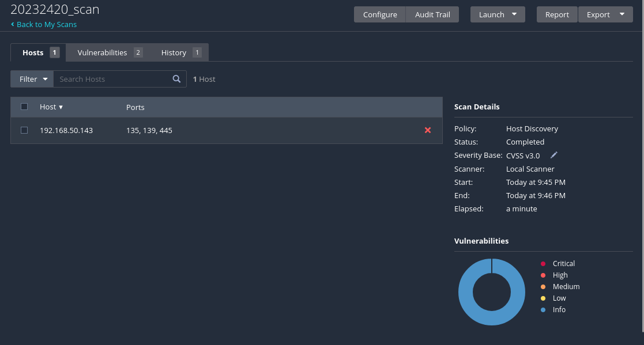Open the Audit Trail
The image size is (644, 345).
point(432,14)
